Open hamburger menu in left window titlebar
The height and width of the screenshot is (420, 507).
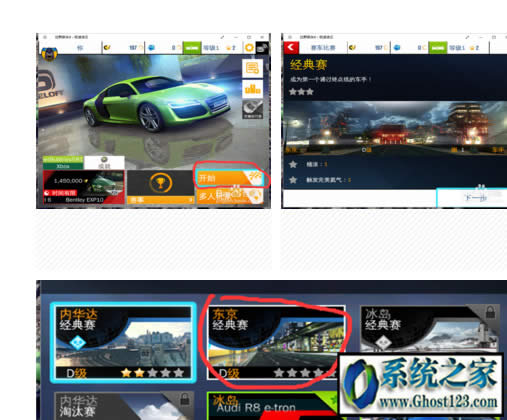coord(45,37)
